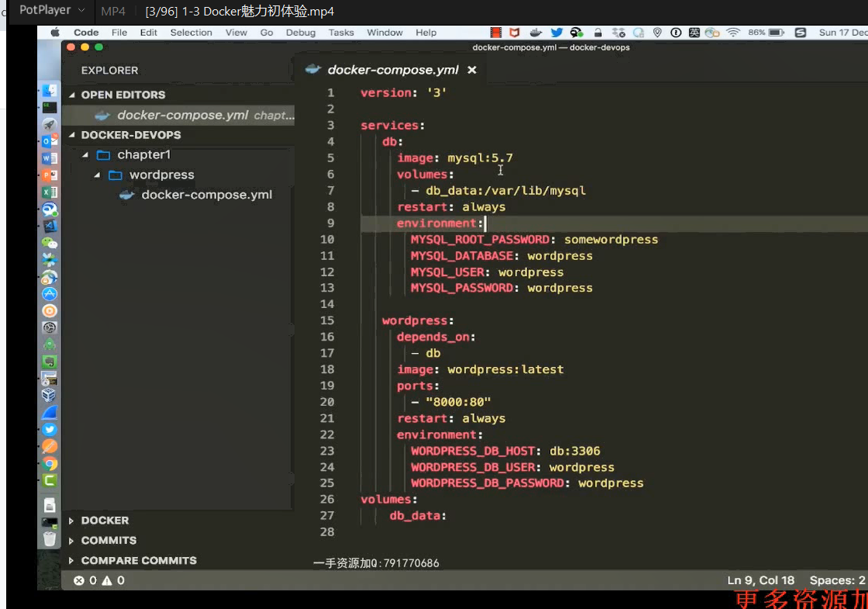Expand the COMPARE COMMITS section

[x=71, y=561]
